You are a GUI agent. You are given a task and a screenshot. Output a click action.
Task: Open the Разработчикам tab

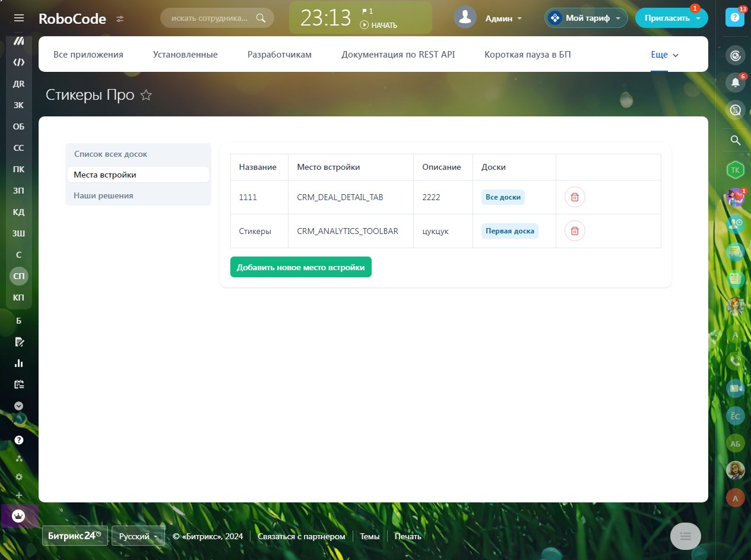coord(280,55)
